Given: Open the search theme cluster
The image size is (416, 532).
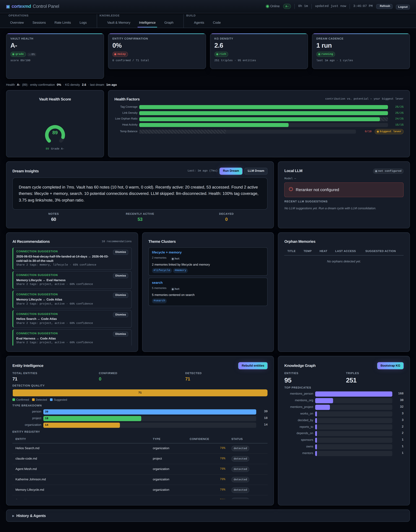Looking at the screenshot, I should (208, 292).
